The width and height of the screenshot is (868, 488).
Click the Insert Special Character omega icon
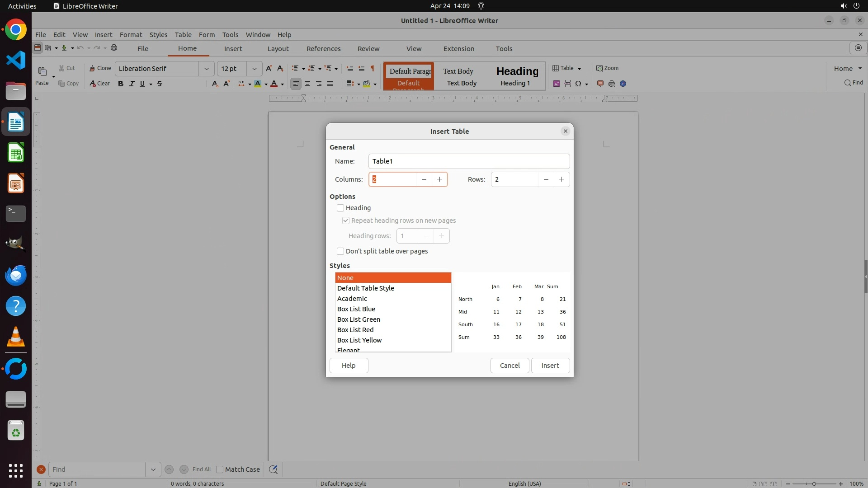point(578,84)
